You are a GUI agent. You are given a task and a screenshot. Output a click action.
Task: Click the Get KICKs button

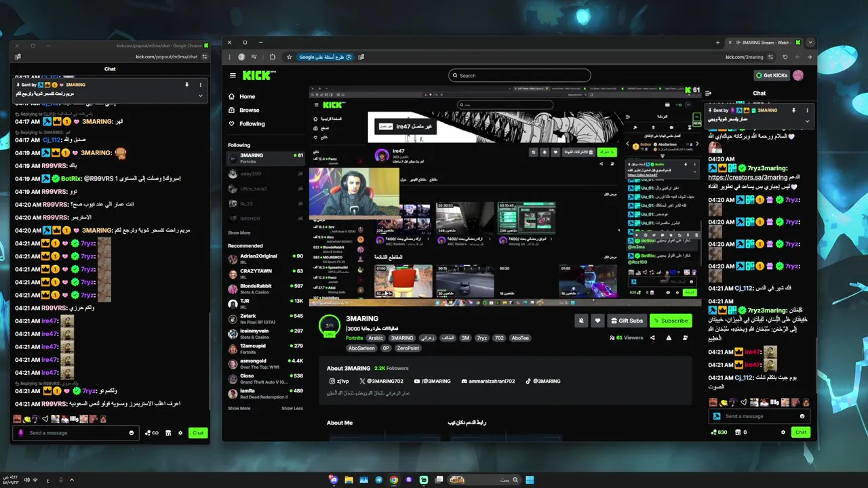pos(771,75)
